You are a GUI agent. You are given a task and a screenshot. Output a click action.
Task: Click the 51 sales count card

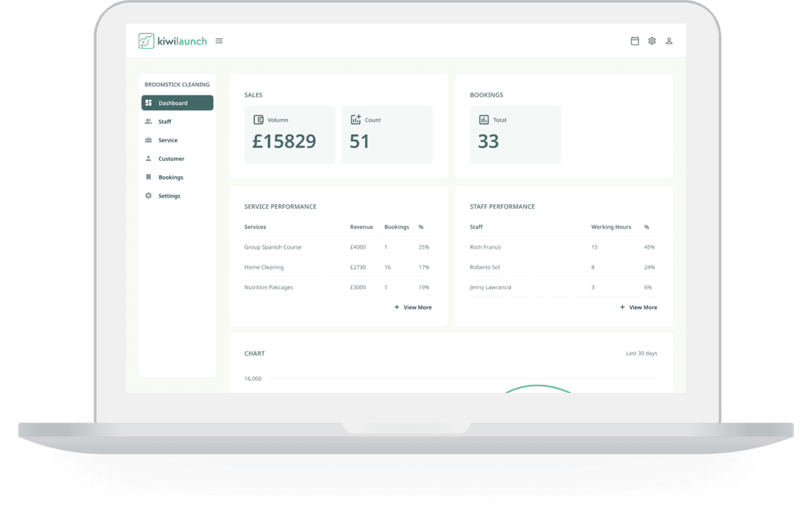point(387,135)
